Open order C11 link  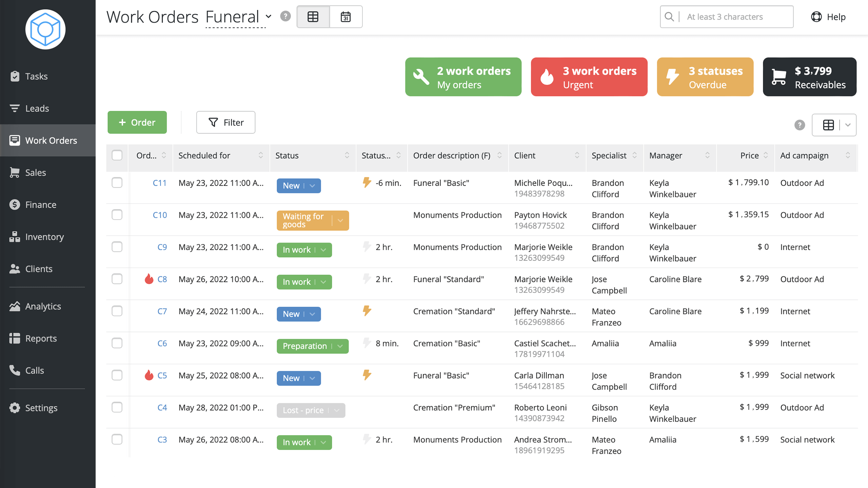point(159,183)
